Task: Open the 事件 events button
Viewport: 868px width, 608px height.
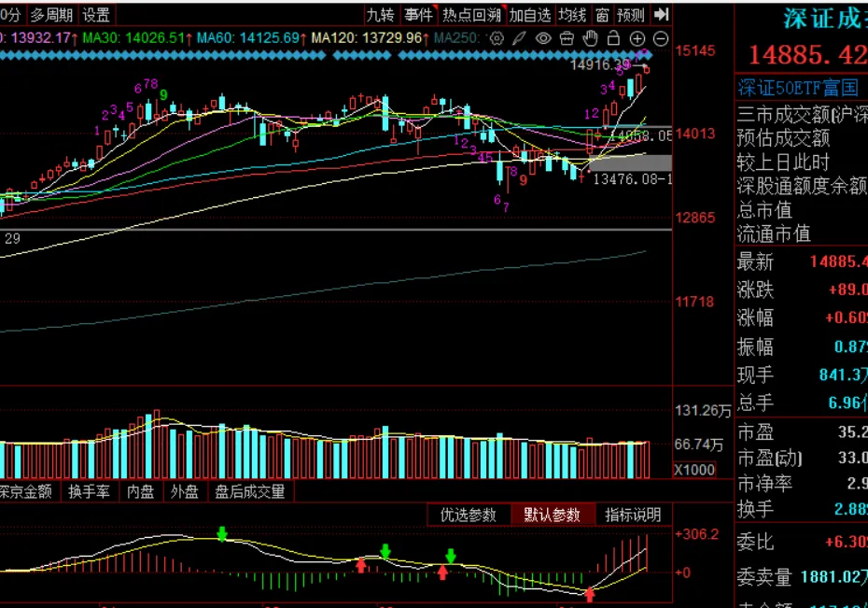Action: tap(418, 15)
